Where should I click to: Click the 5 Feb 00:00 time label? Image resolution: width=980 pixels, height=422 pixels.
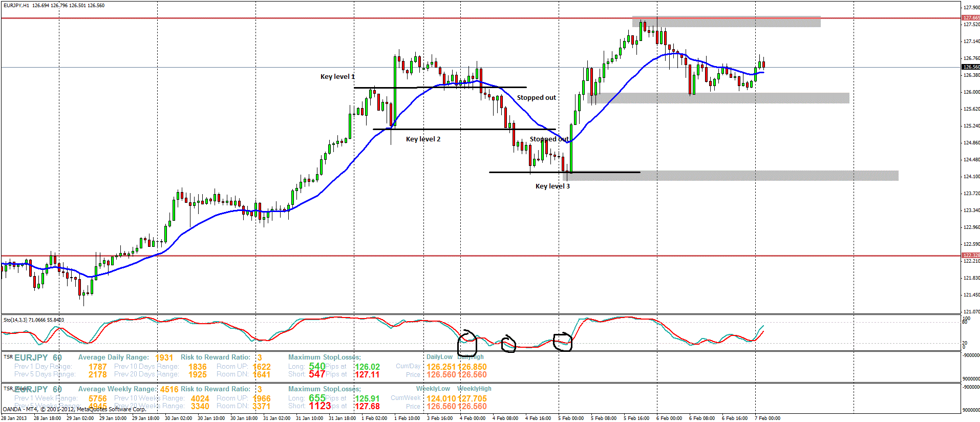[x=570, y=418]
